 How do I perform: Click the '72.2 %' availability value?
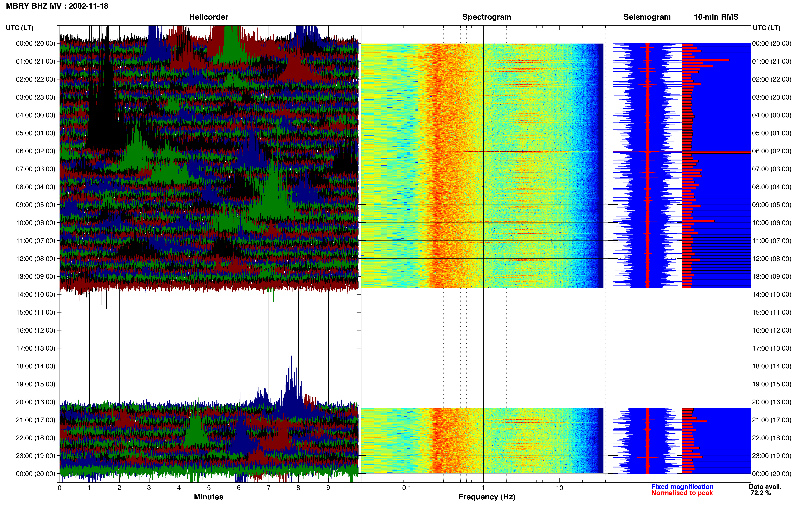point(760,493)
